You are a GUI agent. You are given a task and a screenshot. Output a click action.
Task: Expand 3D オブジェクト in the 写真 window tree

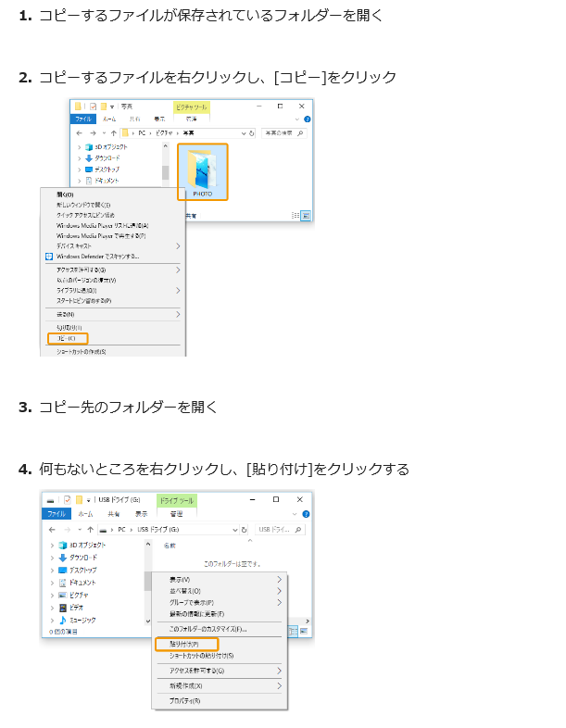coord(80,147)
